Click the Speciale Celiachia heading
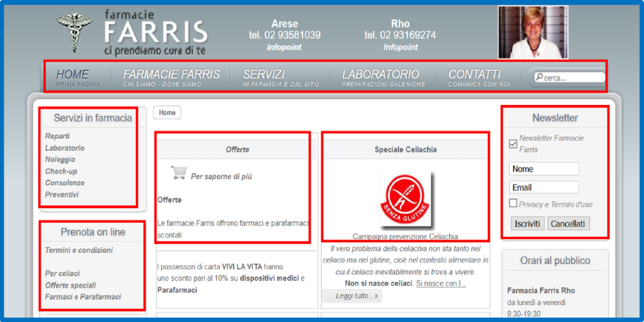The image size is (644, 322). [x=406, y=150]
